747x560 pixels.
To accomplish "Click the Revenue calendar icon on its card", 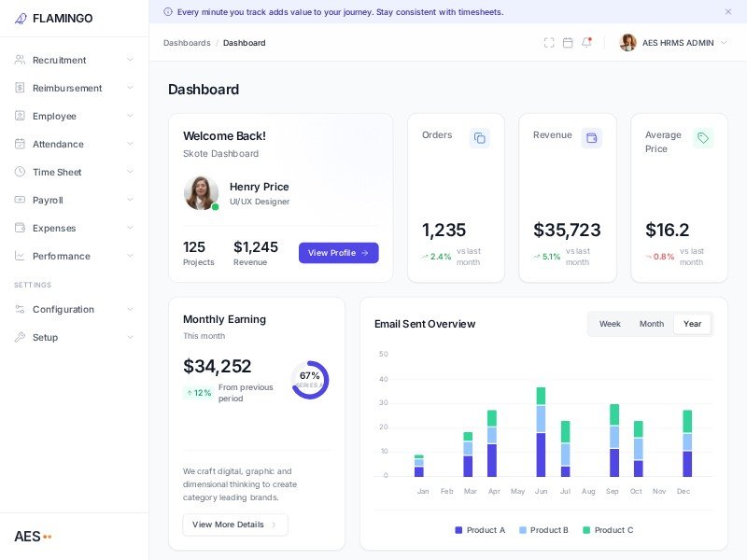I will (592, 138).
